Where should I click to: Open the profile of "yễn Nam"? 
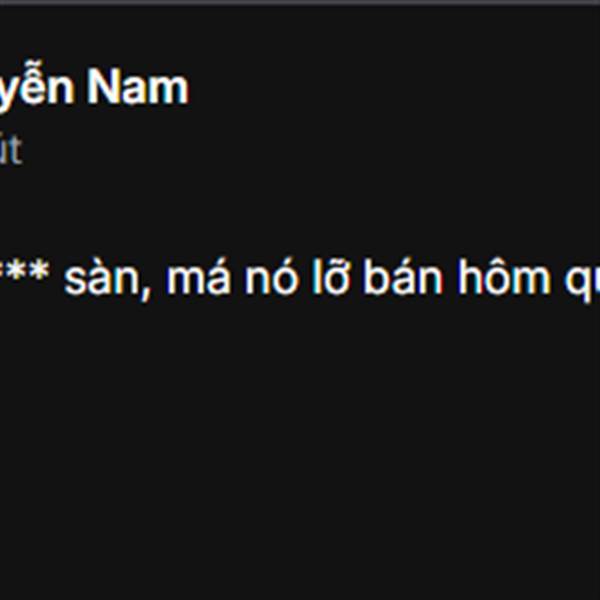pyautogui.click(x=94, y=87)
